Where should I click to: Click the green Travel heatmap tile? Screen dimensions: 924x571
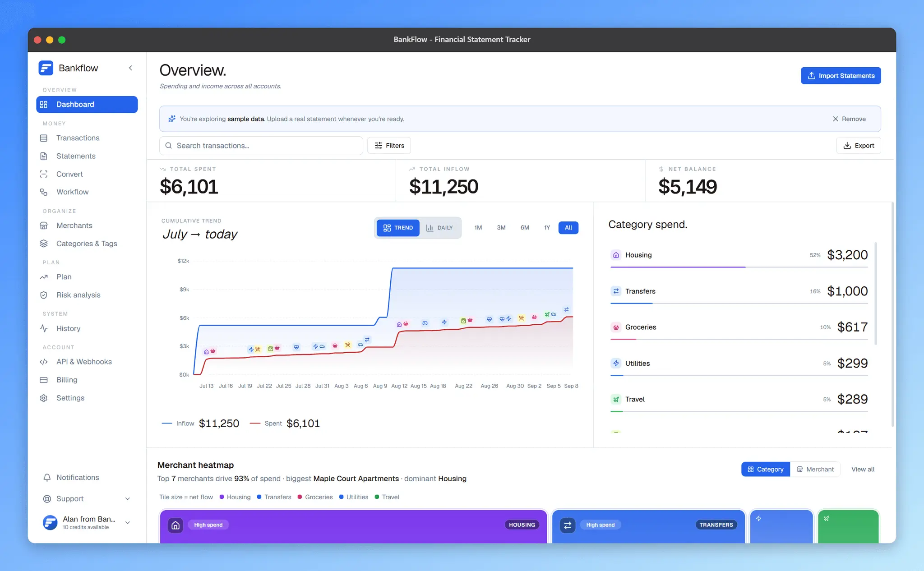tap(848, 526)
